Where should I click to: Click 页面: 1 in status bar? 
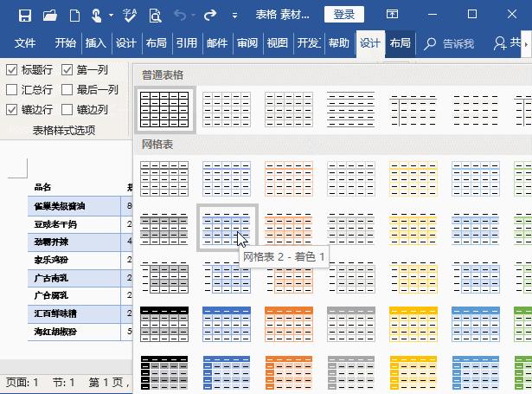22,383
